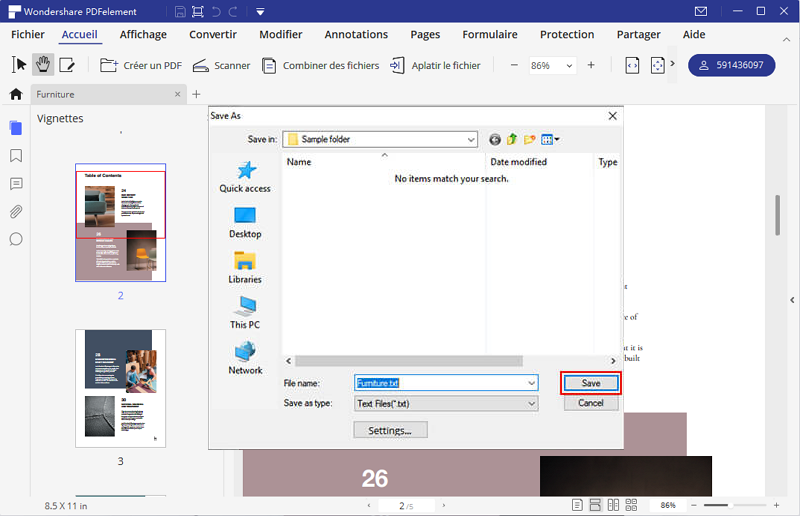The image size is (800, 516).
Task: Open the Aide tab
Action: [x=694, y=34]
